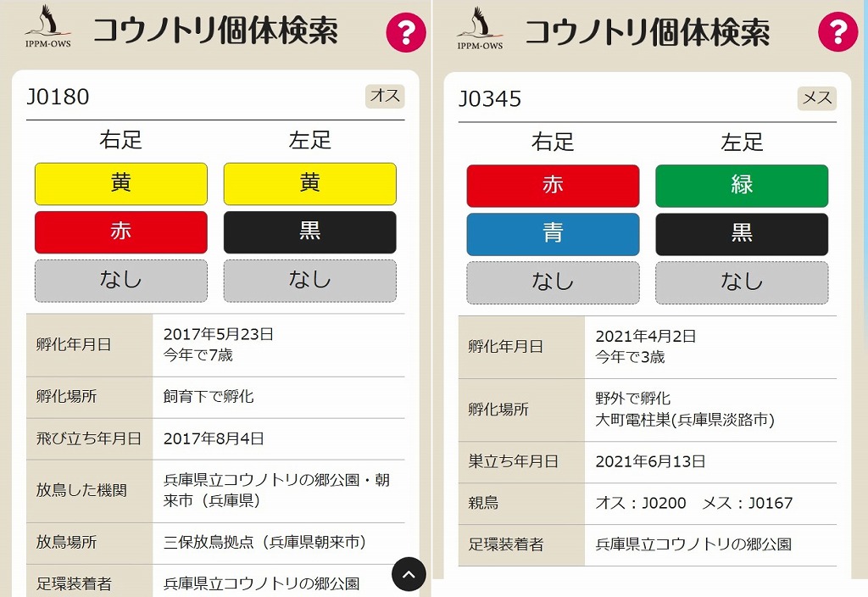Click the scroll-to-top chevron button
Viewport: 868px width, 597px height.
tap(409, 574)
